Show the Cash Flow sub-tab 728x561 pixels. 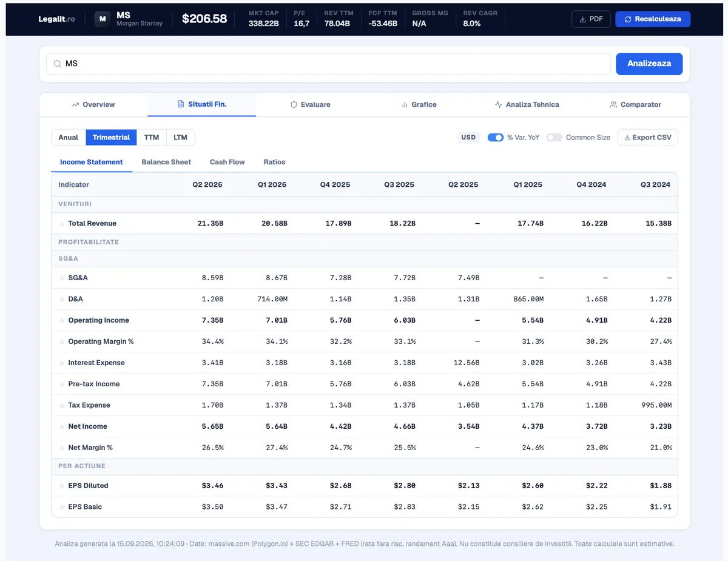227,162
